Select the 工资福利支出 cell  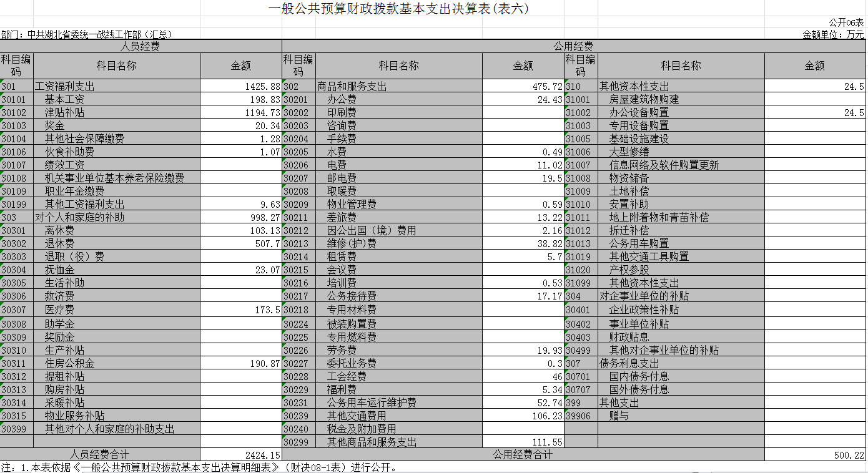[117, 86]
